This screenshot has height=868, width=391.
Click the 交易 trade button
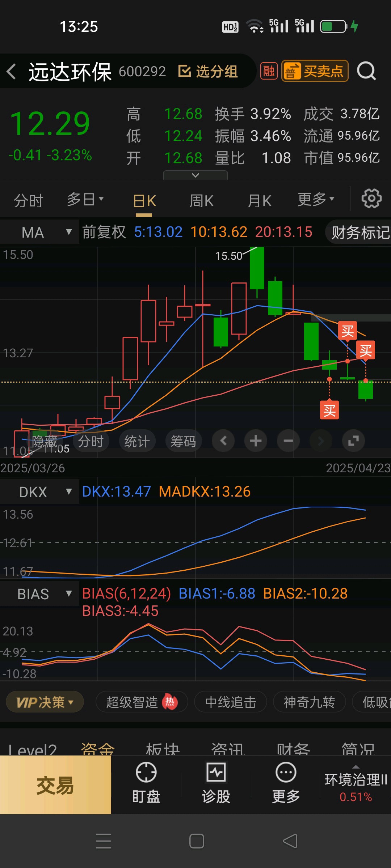pyautogui.click(x=55, y=785)
